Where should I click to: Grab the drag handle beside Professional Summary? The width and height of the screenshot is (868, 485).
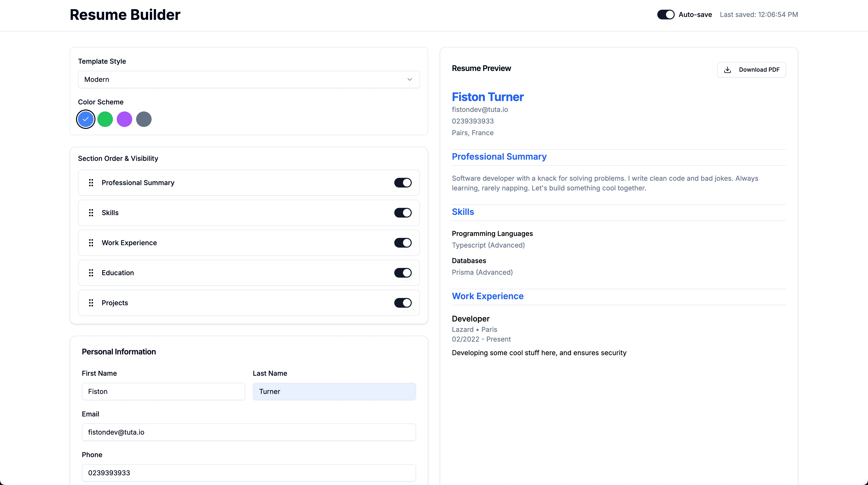click(x=91, y=182)
